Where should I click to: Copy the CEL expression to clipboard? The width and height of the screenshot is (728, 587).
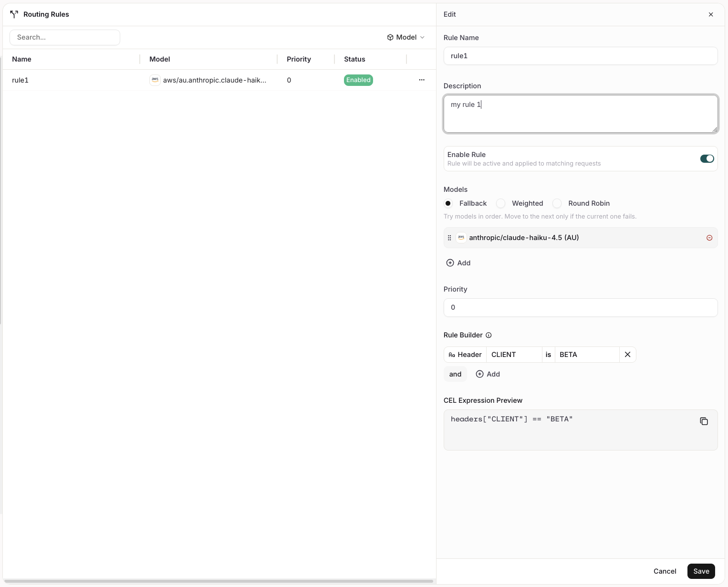(704, 421)
